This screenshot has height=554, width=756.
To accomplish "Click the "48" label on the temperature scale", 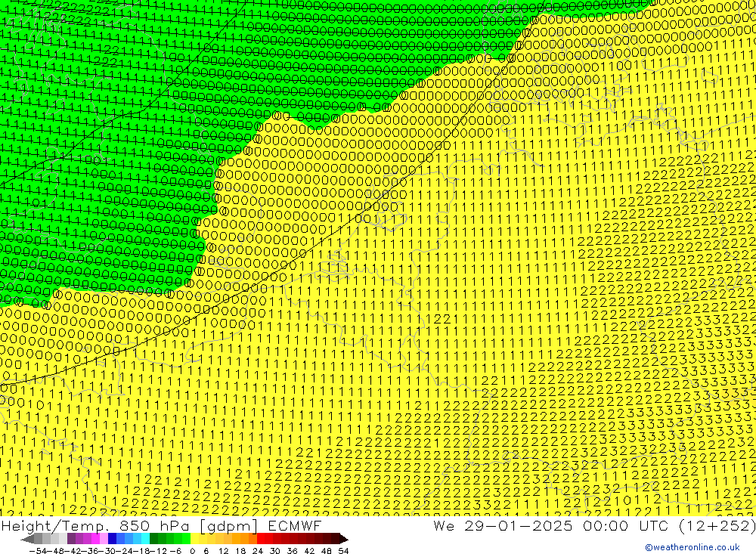I will (327, 551).
